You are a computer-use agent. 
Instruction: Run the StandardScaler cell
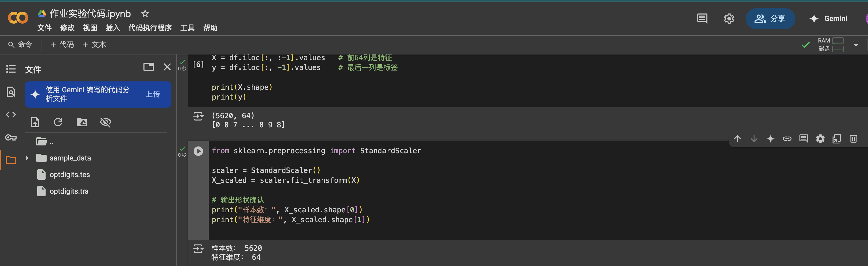tap(198, 151)
